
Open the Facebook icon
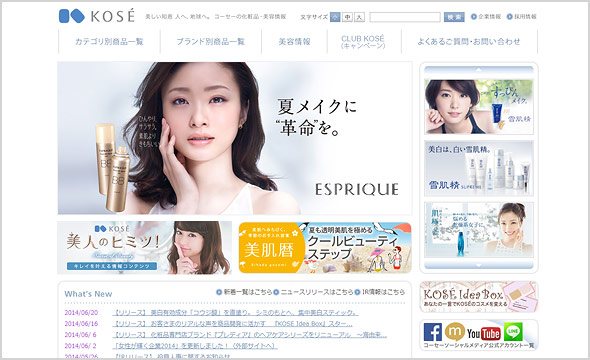click(x=433, y=332)
